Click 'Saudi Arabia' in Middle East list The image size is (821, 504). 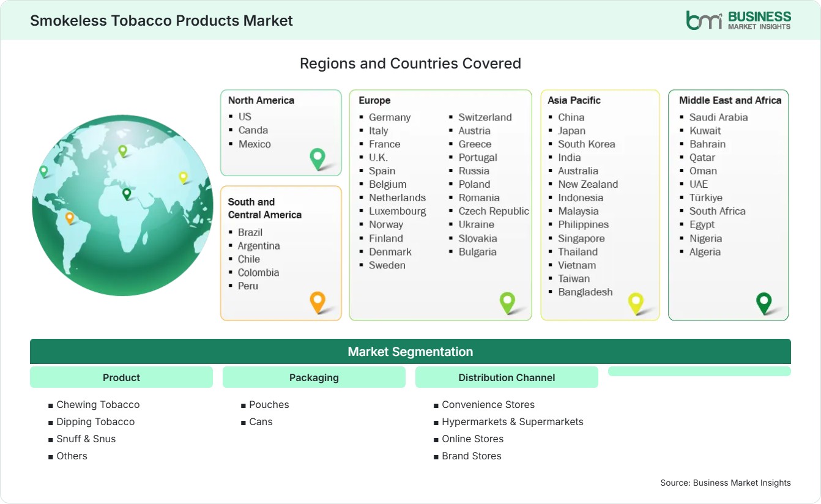coord(719,117)
